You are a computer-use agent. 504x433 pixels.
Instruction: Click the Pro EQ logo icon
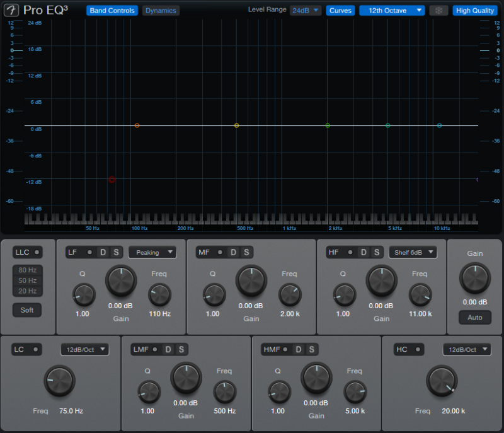(11, 11)
